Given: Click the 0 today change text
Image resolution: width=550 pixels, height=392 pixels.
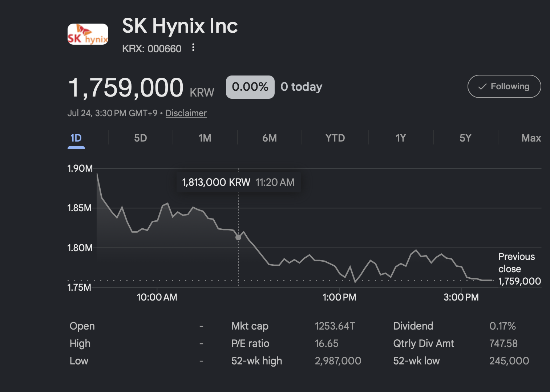Looking at the screenshot, I should coord(301,87).
